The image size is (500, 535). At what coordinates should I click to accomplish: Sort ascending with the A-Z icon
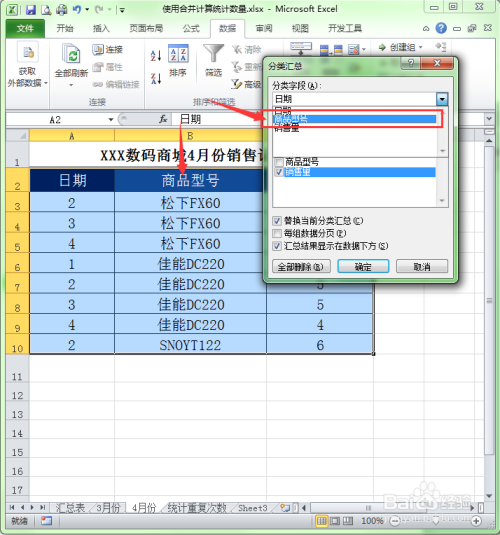[156, 56]
